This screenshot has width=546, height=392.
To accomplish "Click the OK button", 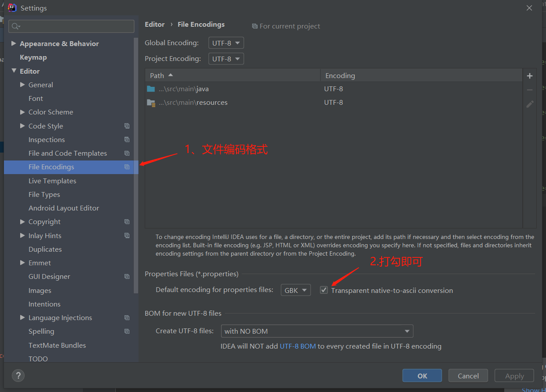I will (x=422, y=376).
